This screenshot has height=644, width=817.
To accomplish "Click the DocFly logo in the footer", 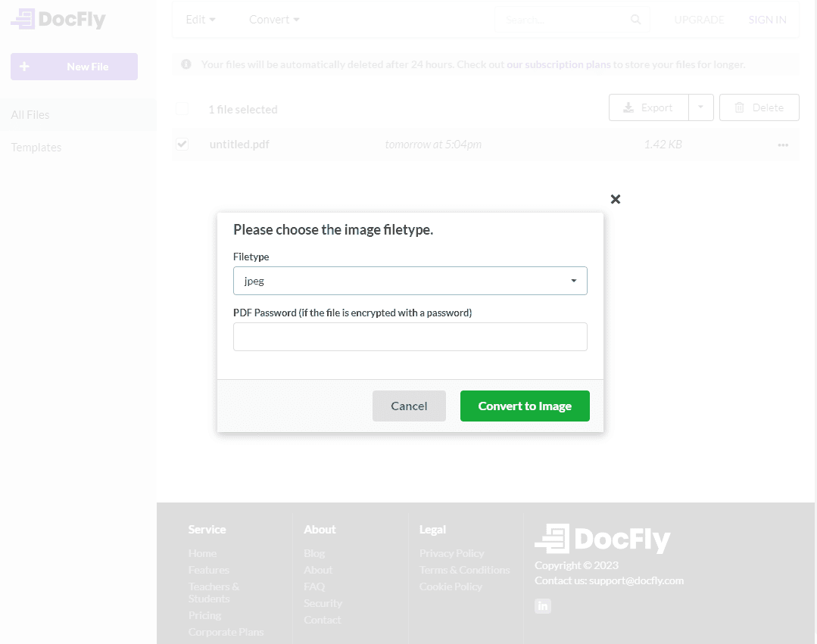I will tap(602, 540).
